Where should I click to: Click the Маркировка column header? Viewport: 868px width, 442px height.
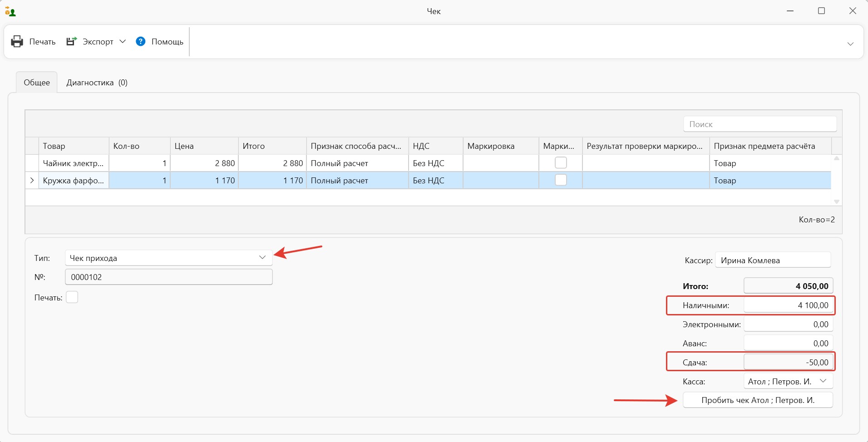point(501,146)
